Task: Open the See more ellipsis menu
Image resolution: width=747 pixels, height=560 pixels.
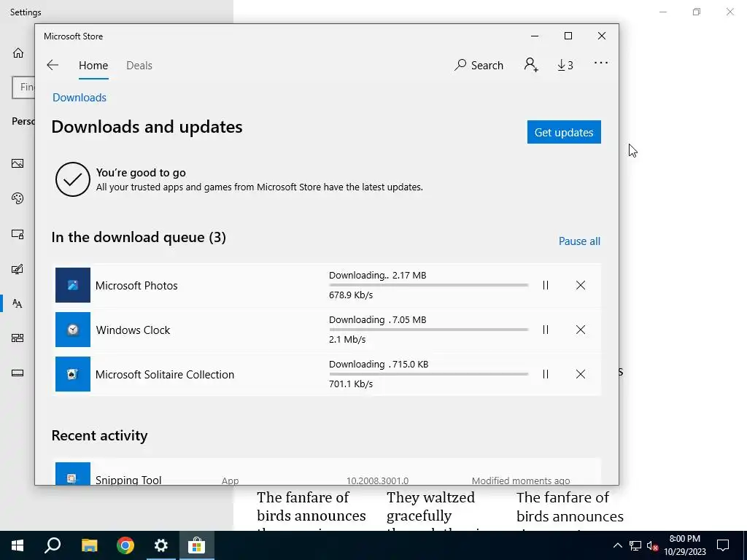Action: pyautogui.click(x=601, y=63)
